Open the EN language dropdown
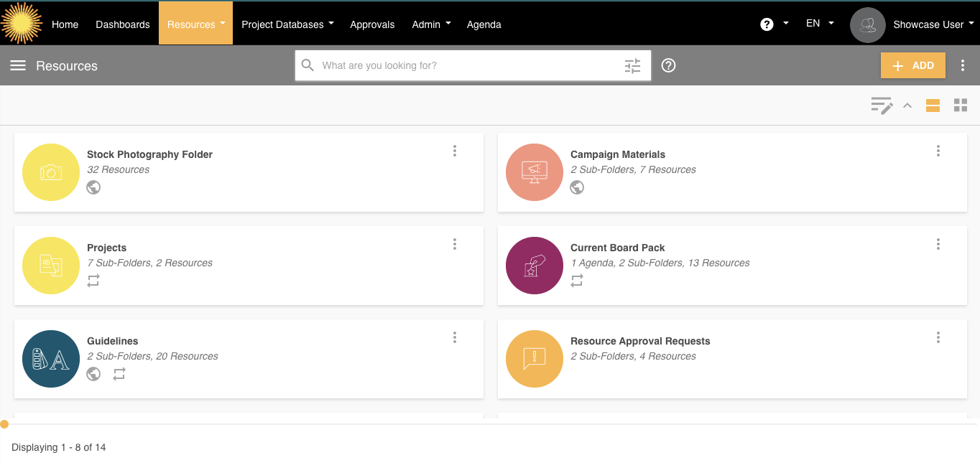This screenshot has height=473, width=980. (820, 24)
